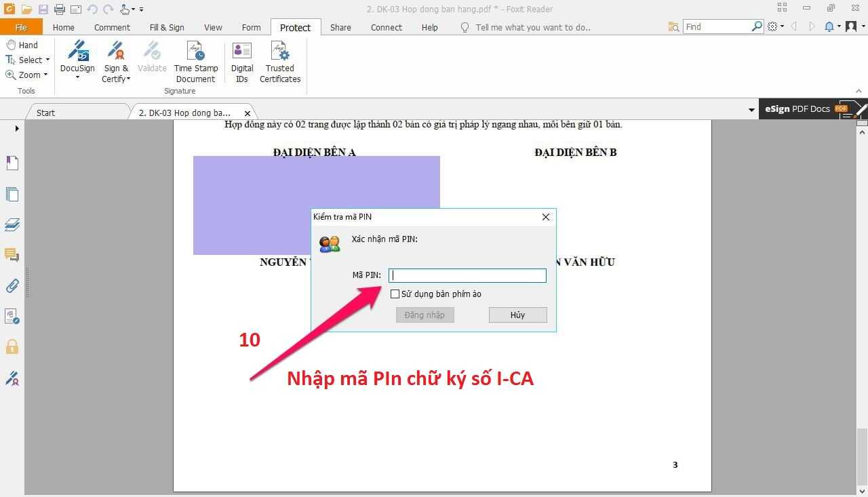This screenshot has width=868, height=497.
Task: Click the magnifier search icon in Find box
Action: (757, 26)
